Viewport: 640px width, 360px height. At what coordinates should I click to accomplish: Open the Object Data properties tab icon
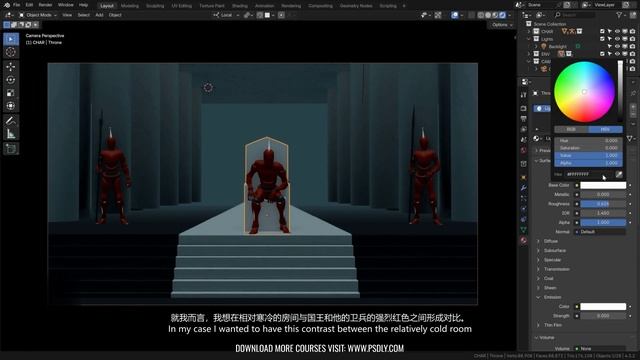tap(524, 230)
